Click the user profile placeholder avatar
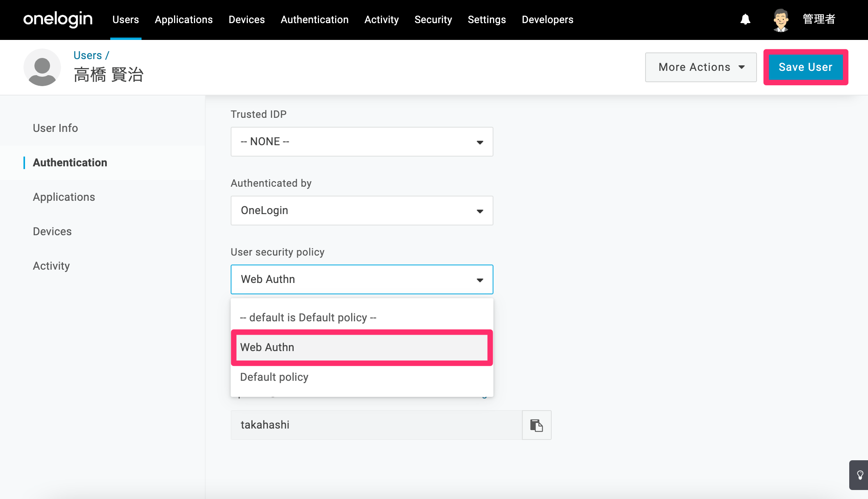 coord(42,67)
